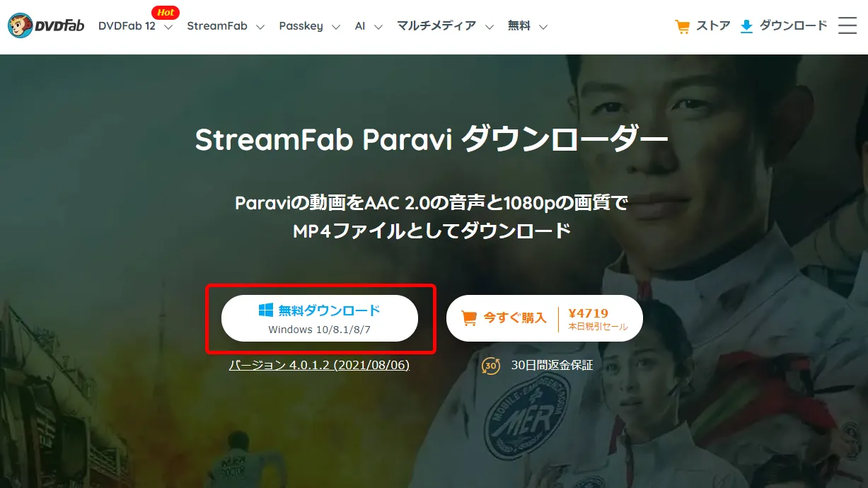Click the download arrow icon in header
This screenshot has height=488, width=868.
[x=746, y=27]
